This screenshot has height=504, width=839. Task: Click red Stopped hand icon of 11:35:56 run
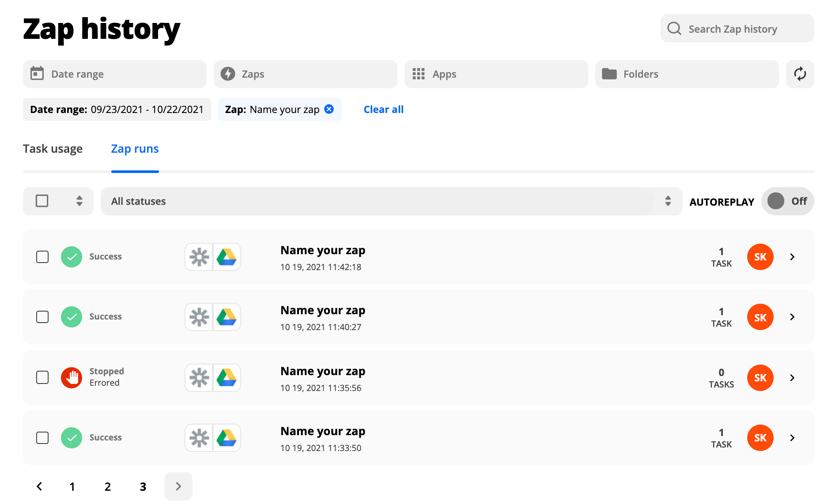tap(72, 378)
